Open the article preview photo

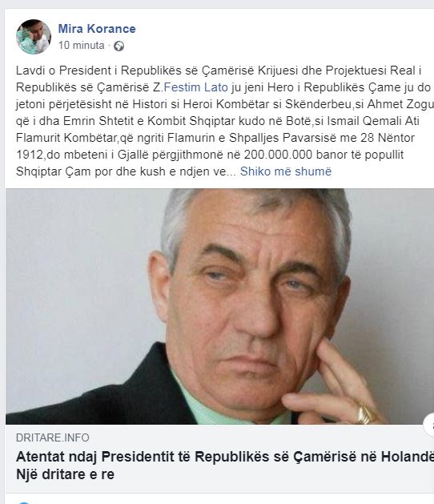coord(219,306)
